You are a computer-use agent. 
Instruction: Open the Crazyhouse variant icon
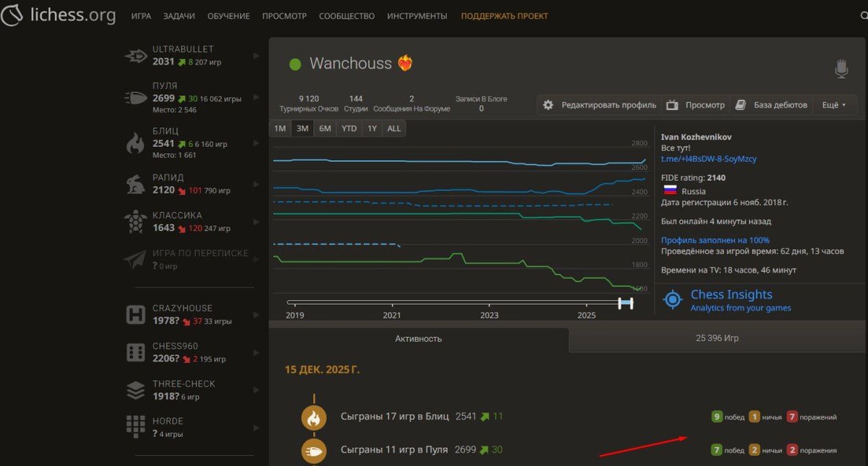(x=136, y=314)
